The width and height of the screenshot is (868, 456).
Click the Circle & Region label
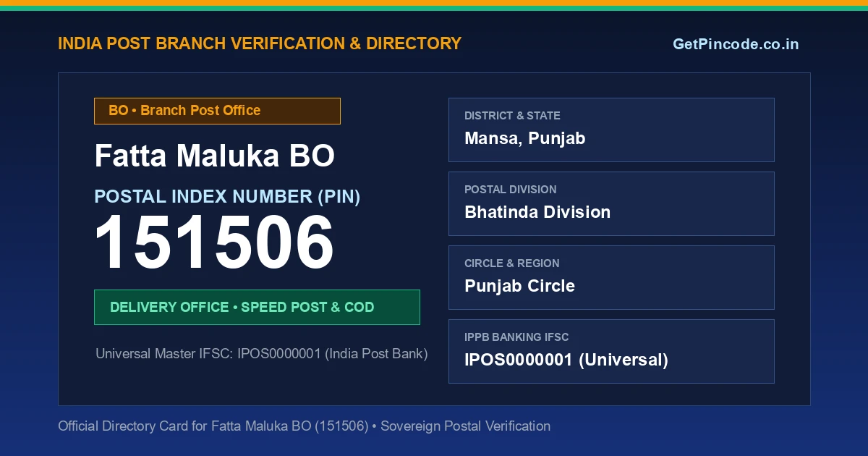point(512,263)
